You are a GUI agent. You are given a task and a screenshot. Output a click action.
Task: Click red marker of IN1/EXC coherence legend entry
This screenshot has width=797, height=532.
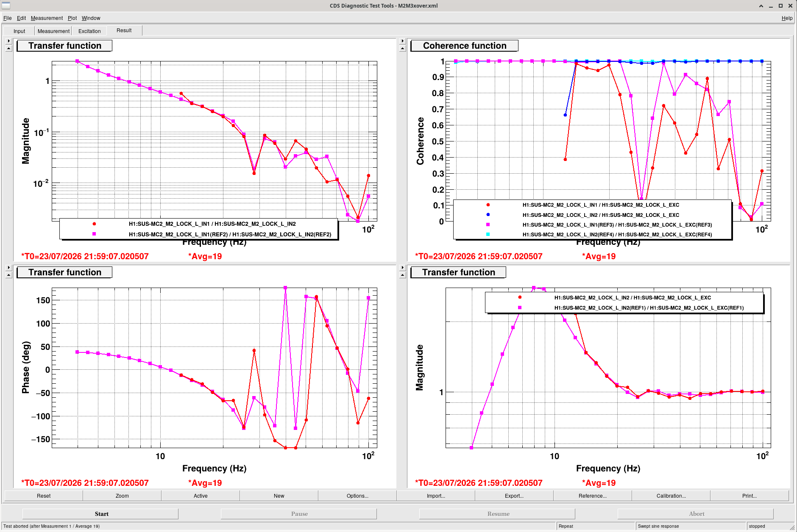(488, 205)
